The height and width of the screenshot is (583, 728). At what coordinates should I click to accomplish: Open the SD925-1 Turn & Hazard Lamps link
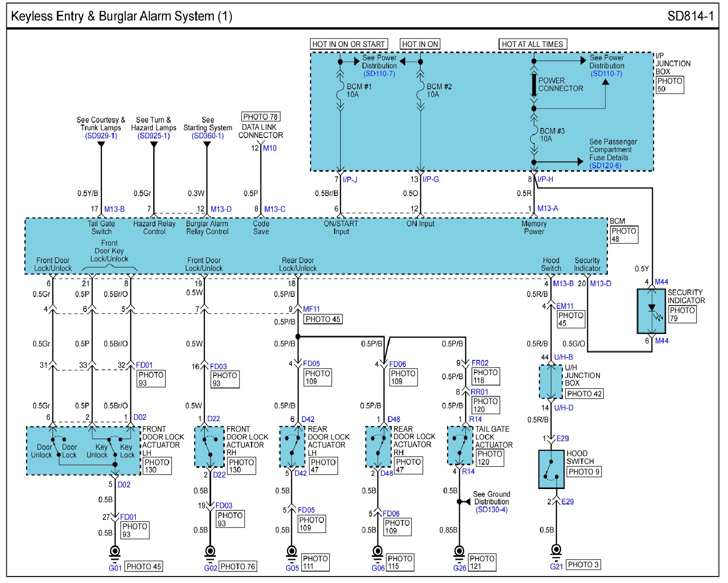coord(154,136)
